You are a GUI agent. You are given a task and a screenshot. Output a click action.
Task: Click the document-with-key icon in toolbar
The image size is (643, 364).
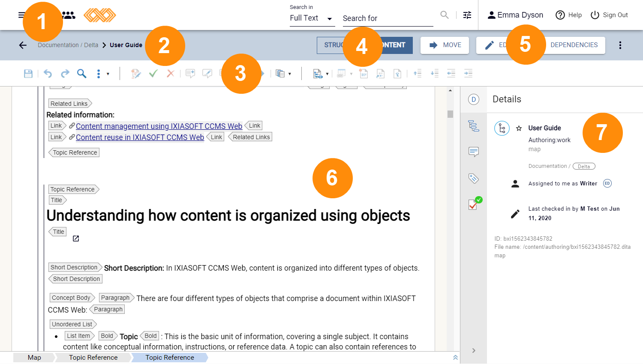[x=397, y=74]
